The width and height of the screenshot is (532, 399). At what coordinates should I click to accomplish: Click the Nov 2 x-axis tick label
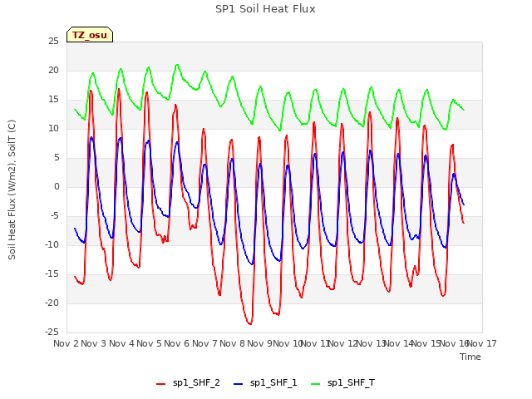click(x=66, y=343)
